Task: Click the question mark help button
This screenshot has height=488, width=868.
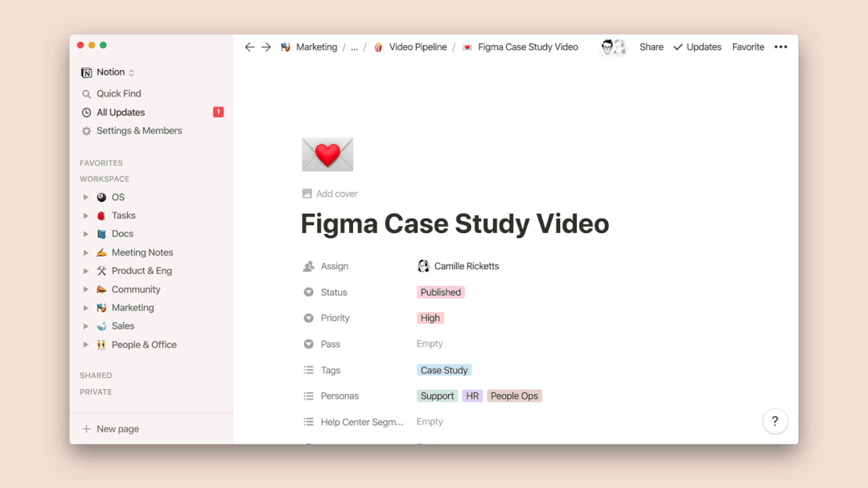Action: [775, 421]
